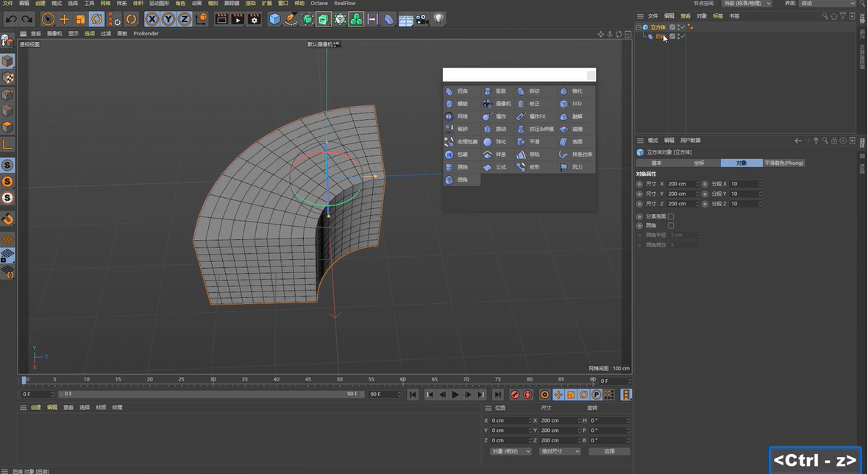Screen dimensions: 868x474
Task: Switch to the 基本 tab
Action: click(x=657, y=163)
